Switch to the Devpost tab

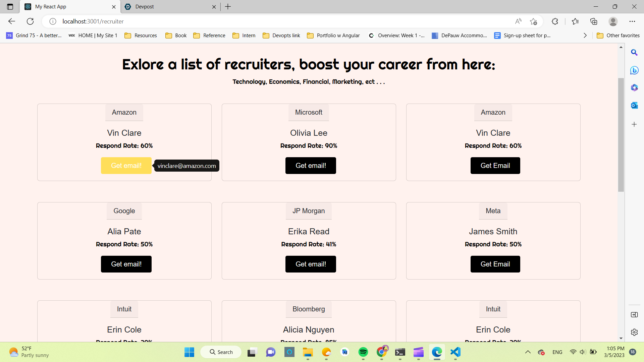168,7
